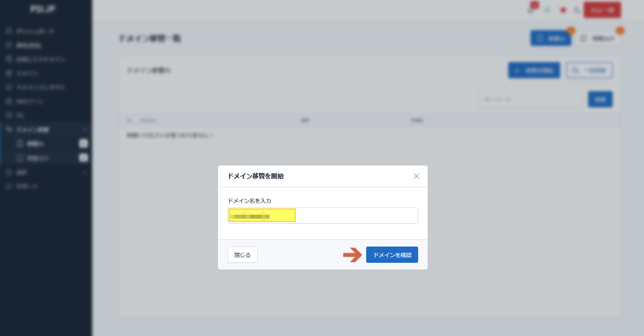Select the blue 移管In tab button
Screen dimensions: 644x336
pyautogui.click(x=550, y=39)
